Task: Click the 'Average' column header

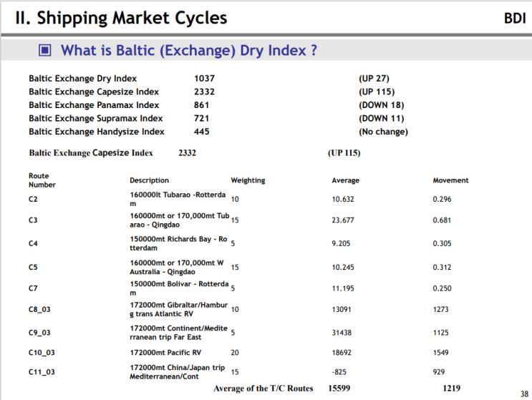Action: (x=345, y=180)
